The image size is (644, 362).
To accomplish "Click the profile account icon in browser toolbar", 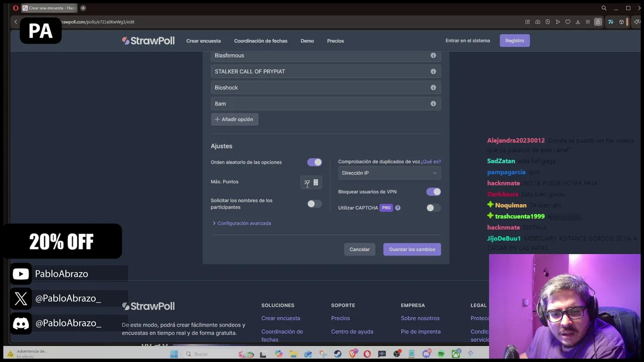I will coord(598,22).
